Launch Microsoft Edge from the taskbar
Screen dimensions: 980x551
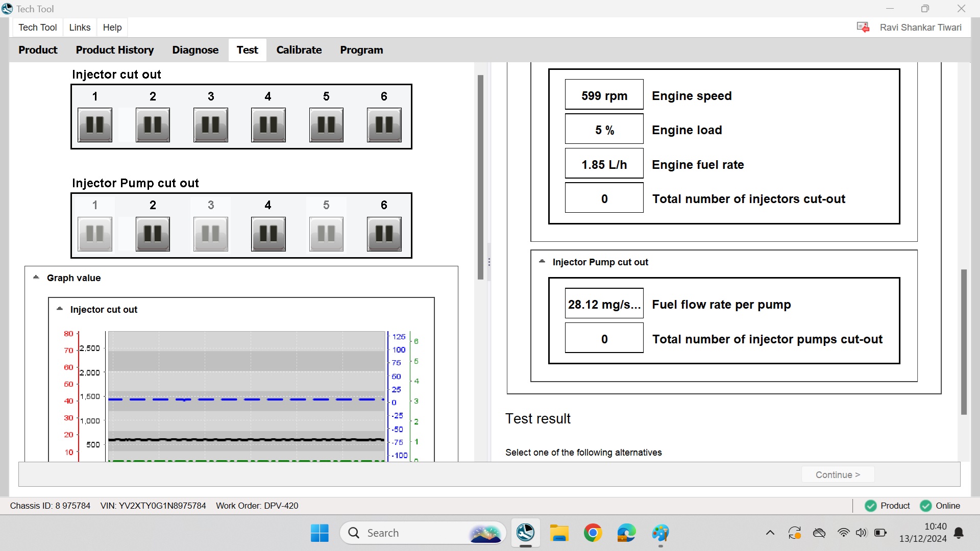(x=626, y=533)
